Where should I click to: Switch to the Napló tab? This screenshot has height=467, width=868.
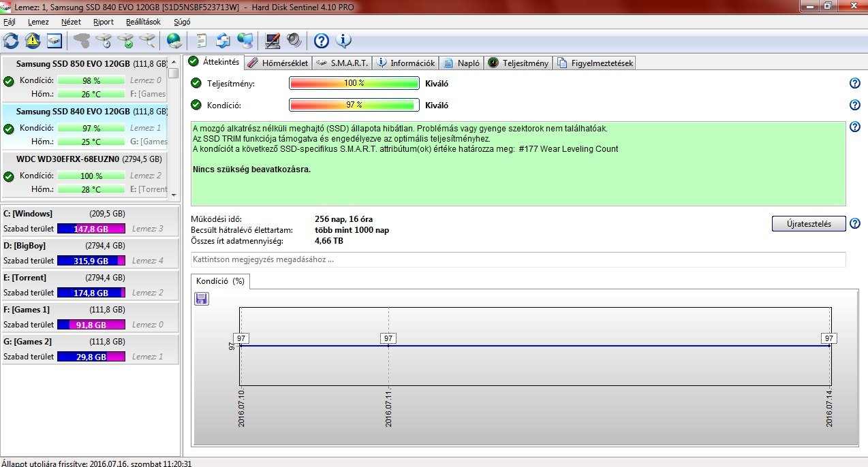pos(461,63)
